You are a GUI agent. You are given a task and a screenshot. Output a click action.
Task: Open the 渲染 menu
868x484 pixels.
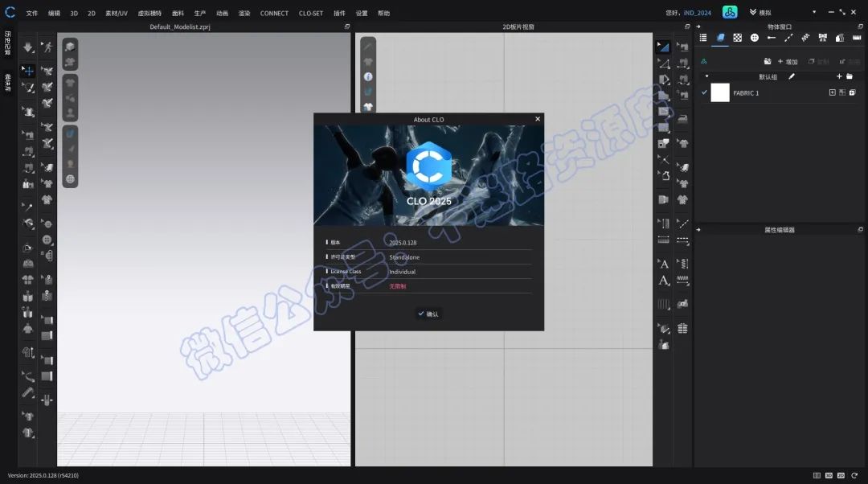pos(244,14)
